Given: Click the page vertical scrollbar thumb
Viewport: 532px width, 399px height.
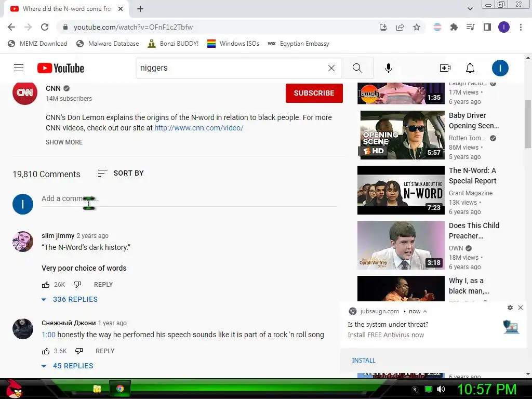Looking at the screenshot, I should tap(528, 124).
